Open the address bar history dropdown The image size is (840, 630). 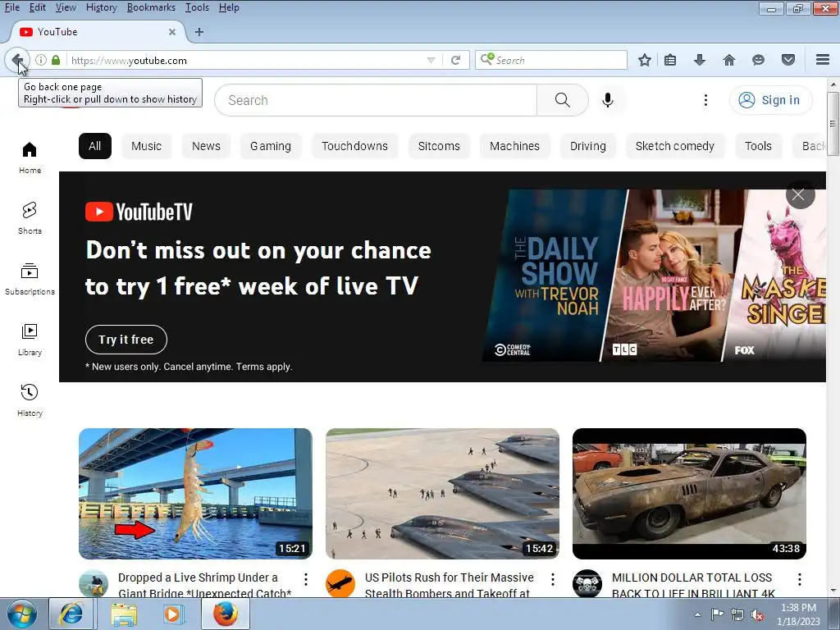(x=431, y=60)
